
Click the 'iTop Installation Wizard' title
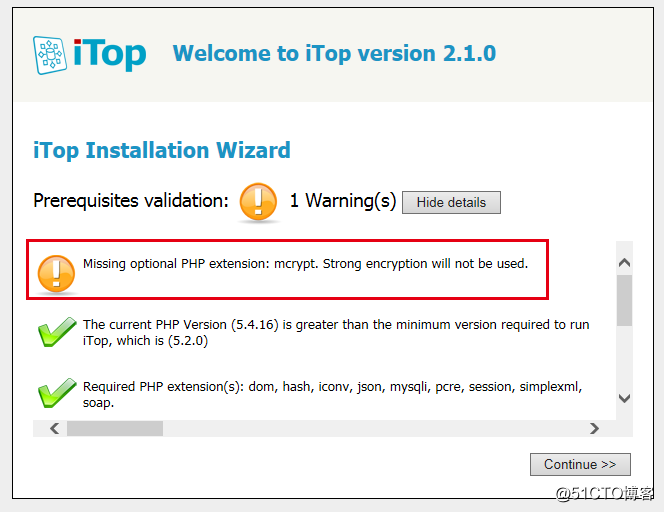coord(162,150)
